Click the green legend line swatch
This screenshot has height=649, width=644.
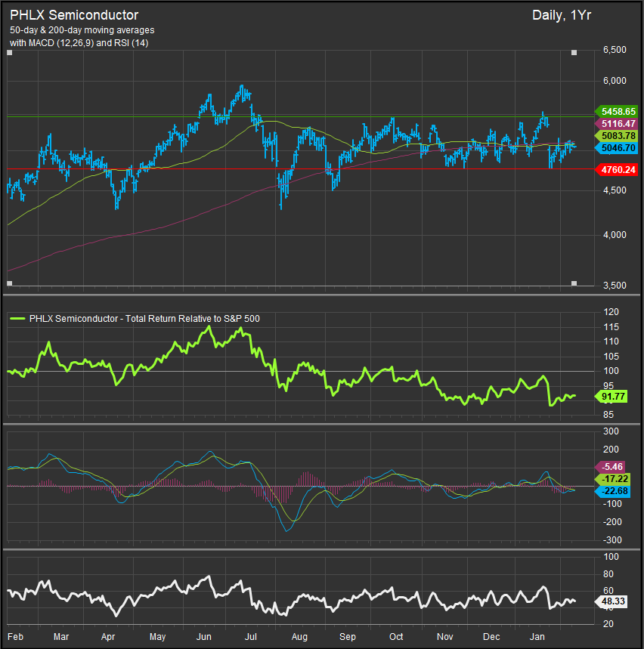[17, 319]
